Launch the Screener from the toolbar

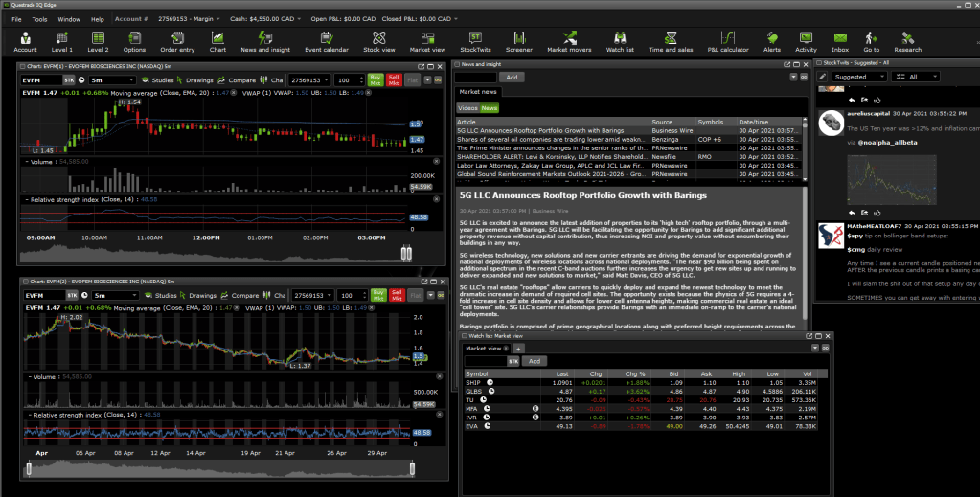[x=518, y=42]
